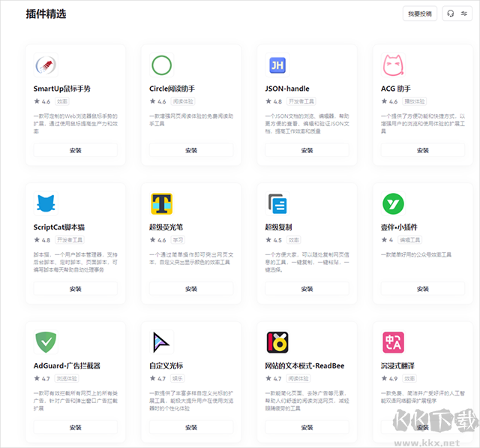Click the 浏览体验 tag on AdGuard card
The image size is (480, 448).
point(67,378)
